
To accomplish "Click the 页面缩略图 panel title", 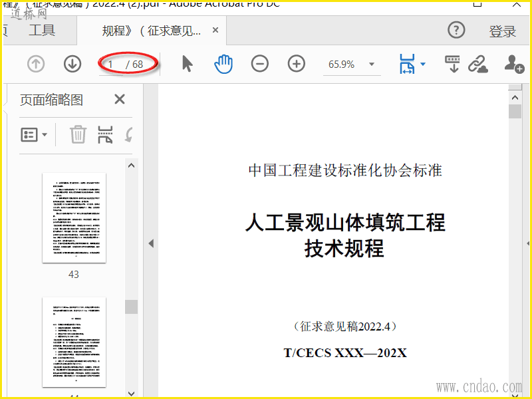I will click(x=52, y=100).
